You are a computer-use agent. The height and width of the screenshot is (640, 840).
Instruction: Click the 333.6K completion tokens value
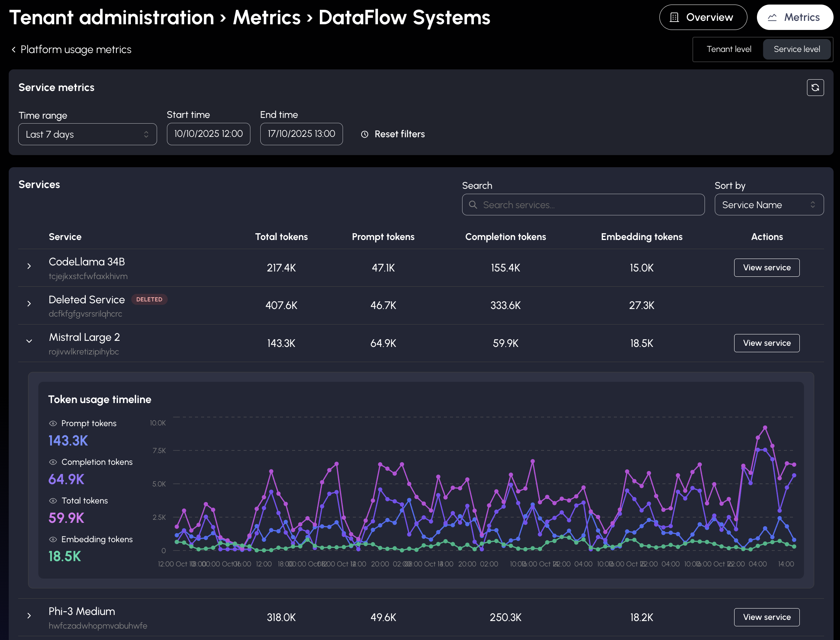pos(505,305)
